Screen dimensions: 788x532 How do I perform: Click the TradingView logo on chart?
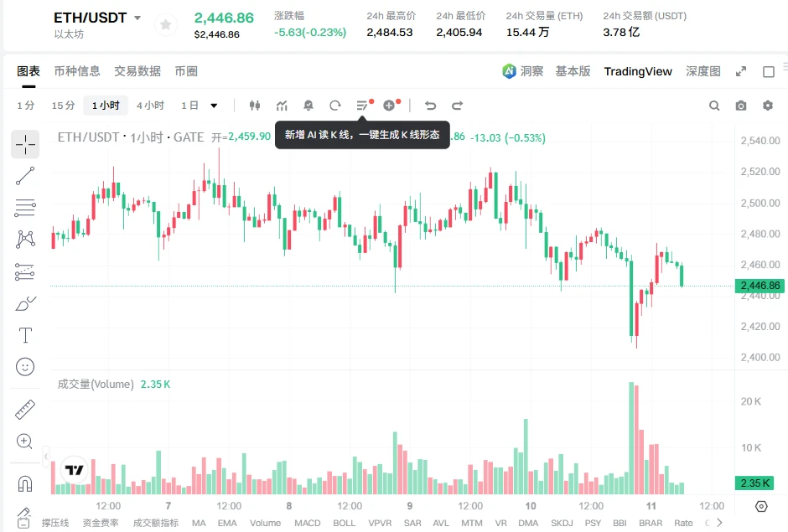tap(74, 470)
